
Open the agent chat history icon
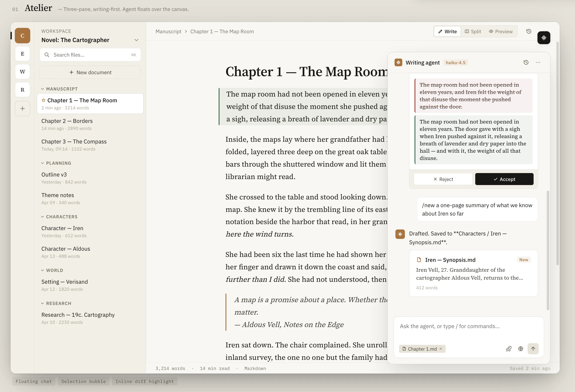point(526,63)
